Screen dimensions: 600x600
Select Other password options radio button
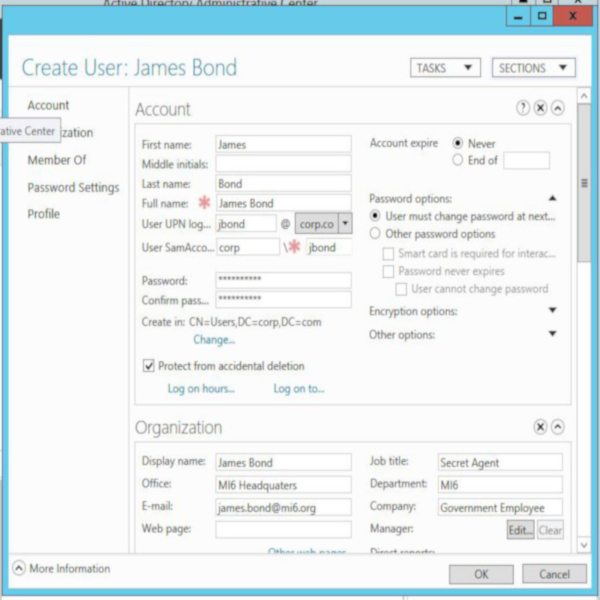375,233
